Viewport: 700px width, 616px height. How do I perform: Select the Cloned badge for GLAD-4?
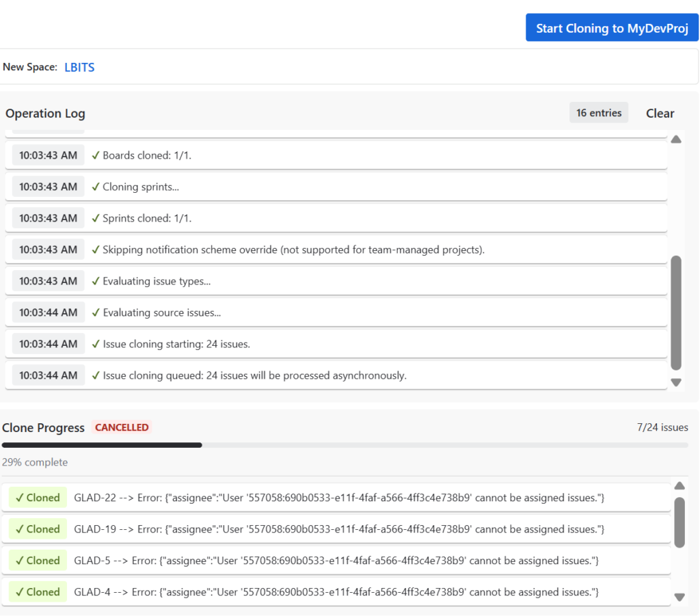[x=38, y=592]
